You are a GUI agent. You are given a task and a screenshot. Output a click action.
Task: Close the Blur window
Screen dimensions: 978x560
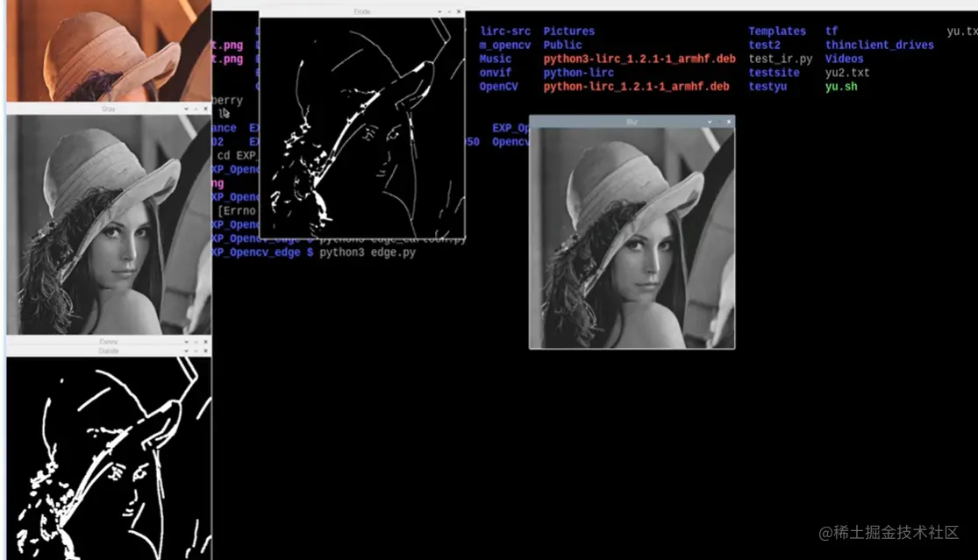(729, 122)
